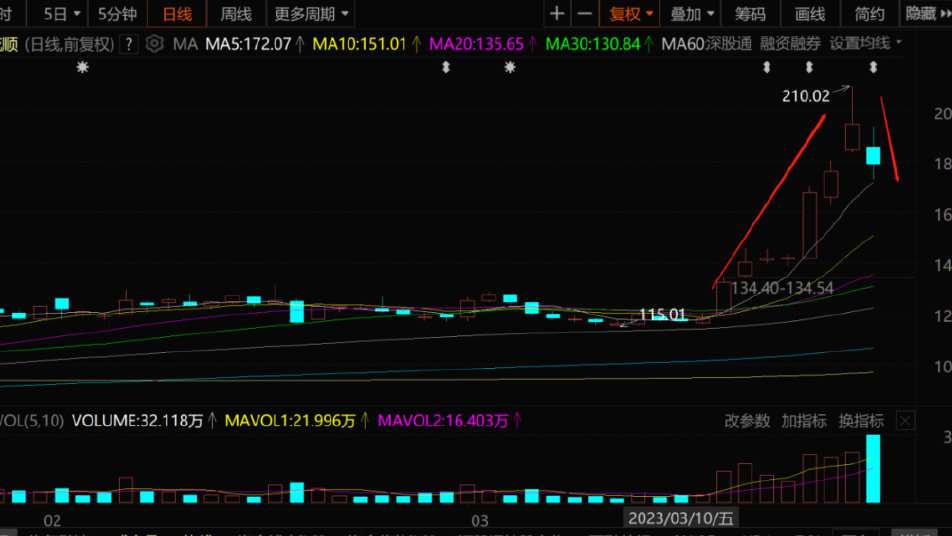Screen dimensions: 952x536
Task: Open the MA settings gear icon
Action: 154,44
